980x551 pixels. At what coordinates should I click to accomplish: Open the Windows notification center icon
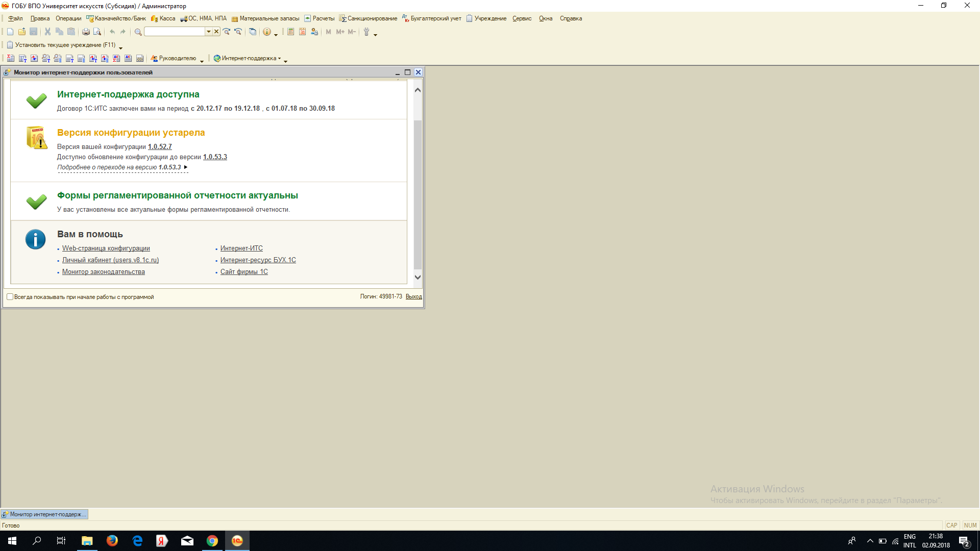coord(964,541)
